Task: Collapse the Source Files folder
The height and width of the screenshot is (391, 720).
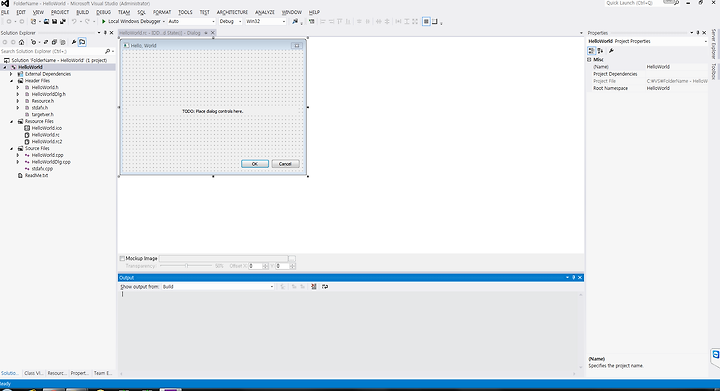Action: (11, 148)
